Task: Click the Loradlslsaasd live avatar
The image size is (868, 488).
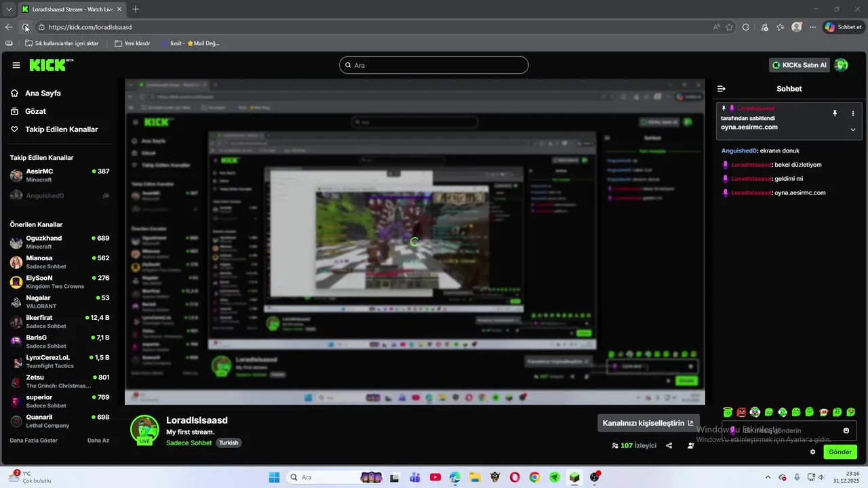Action: click(144, 430)
